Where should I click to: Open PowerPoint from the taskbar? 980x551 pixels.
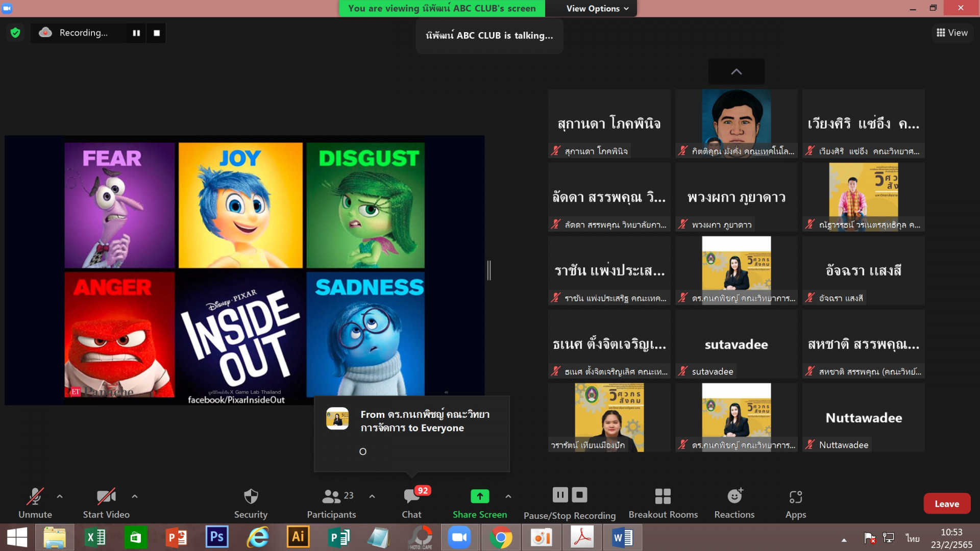(x=176, y=537)
